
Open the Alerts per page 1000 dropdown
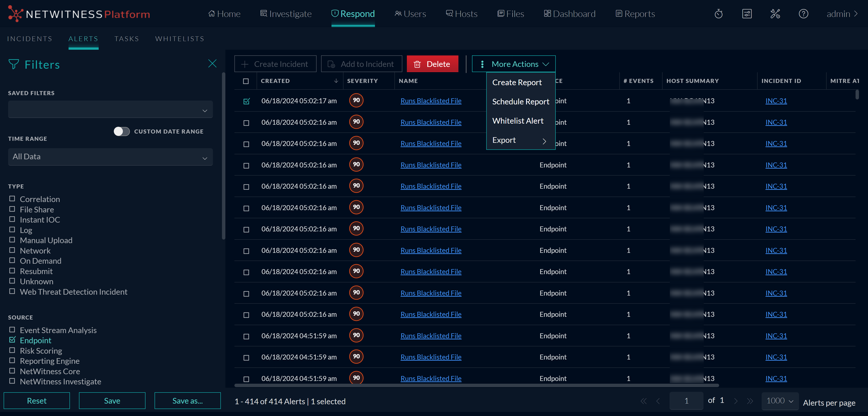779,401
